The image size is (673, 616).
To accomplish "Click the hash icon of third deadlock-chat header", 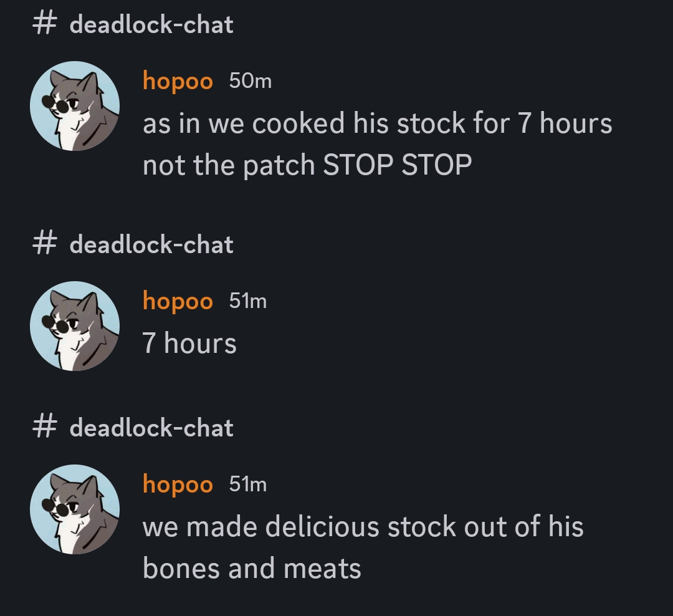I will (44, 428).
